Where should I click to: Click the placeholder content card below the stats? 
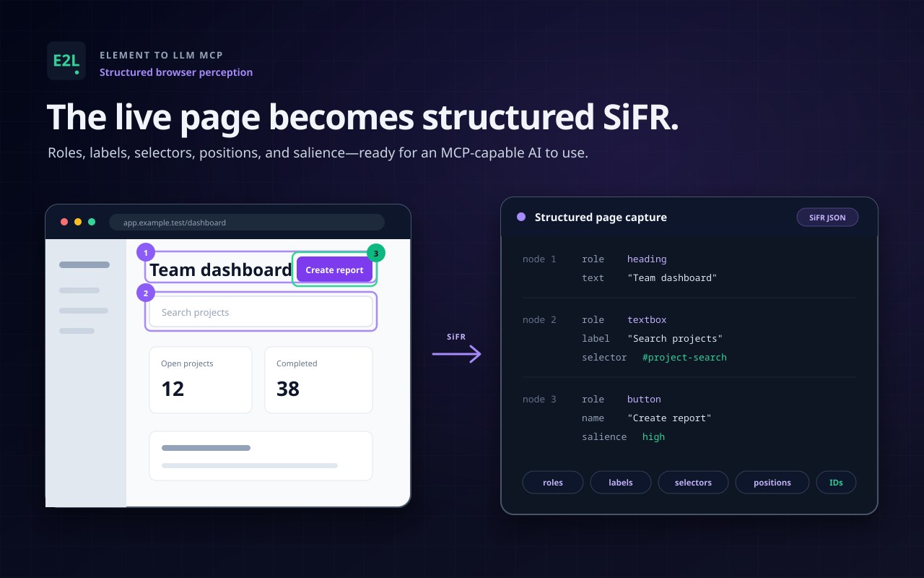[x=261, y=456]
